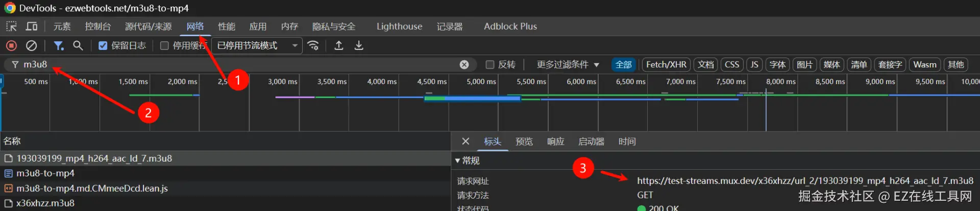Viewport: 980px width, 211px height.
Task: Open the 源代码/来源 tab
Action: click(x=149, y=27)
